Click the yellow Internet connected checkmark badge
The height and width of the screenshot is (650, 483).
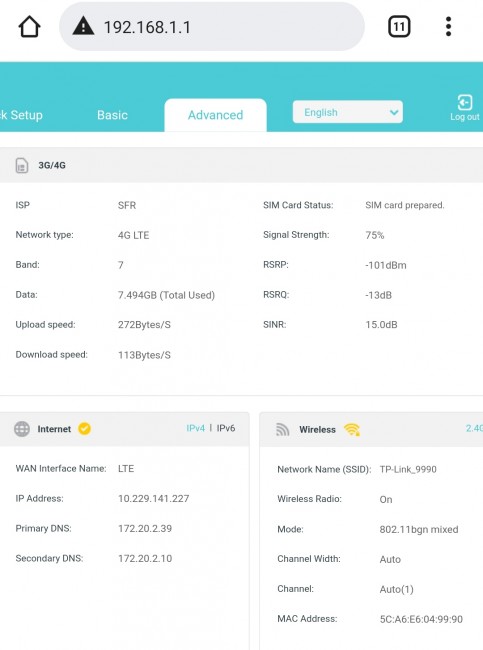[85, 428]
